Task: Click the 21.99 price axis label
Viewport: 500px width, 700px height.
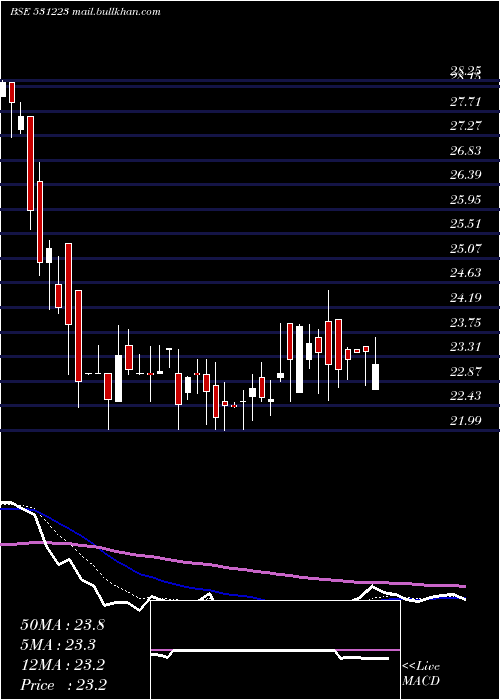Action: point(465,420)
